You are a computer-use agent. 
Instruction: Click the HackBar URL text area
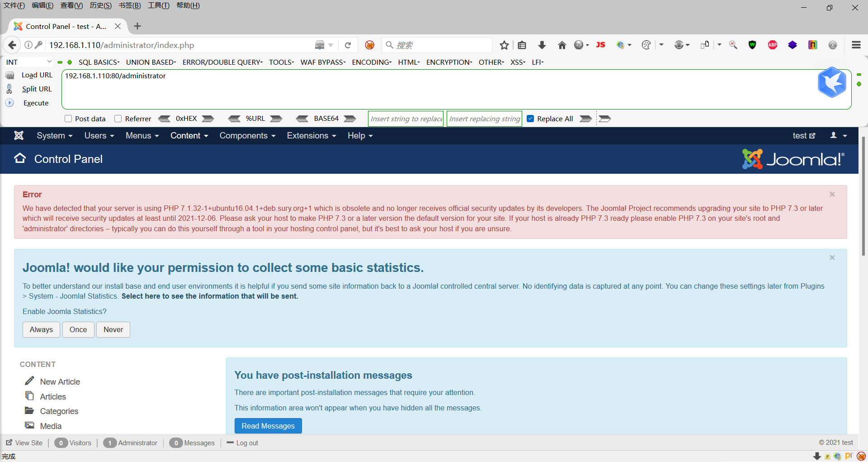pos(456,89)
